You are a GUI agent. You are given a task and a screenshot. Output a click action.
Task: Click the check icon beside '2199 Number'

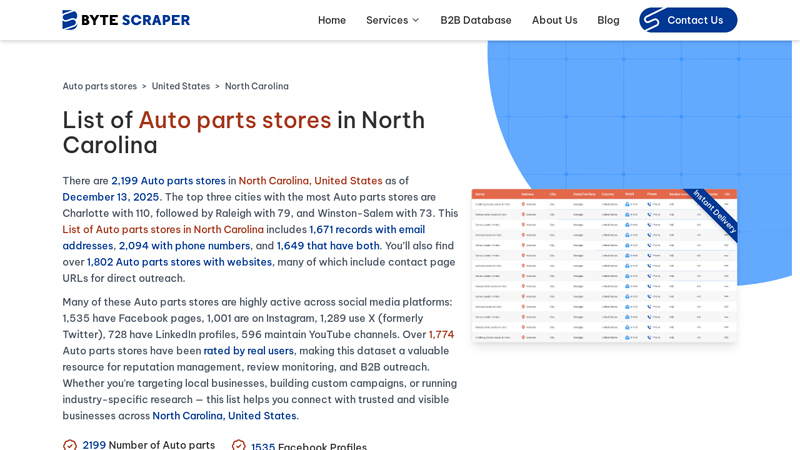tap(70, 445)
